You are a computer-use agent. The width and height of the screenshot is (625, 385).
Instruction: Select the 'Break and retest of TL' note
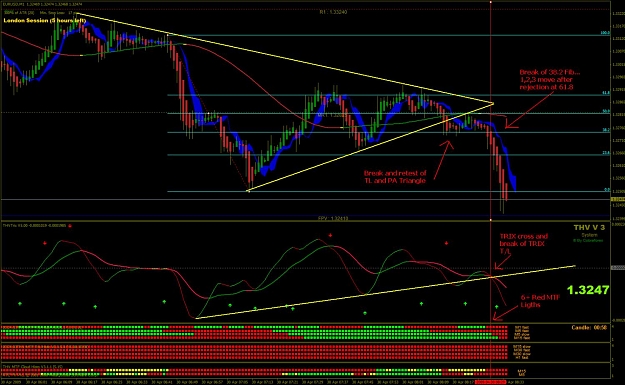coord(395,177)
